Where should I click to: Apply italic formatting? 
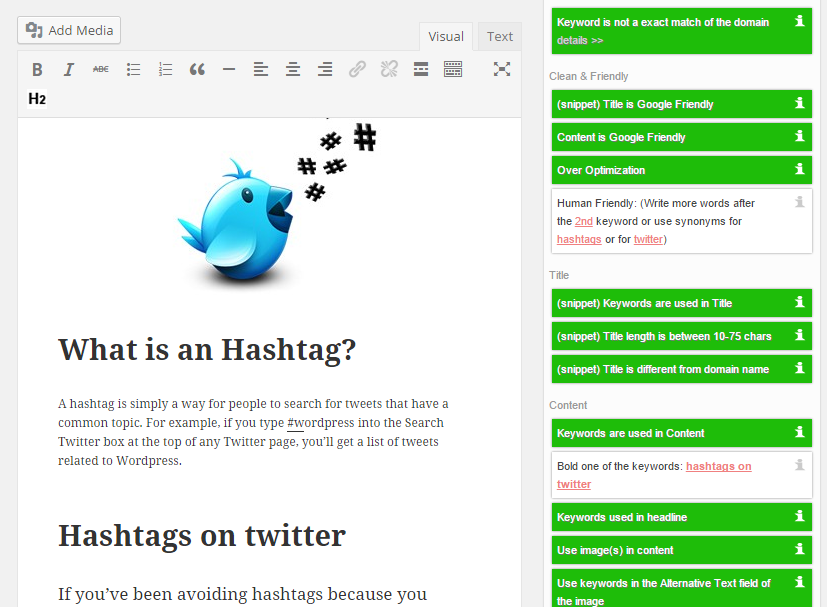69,69
